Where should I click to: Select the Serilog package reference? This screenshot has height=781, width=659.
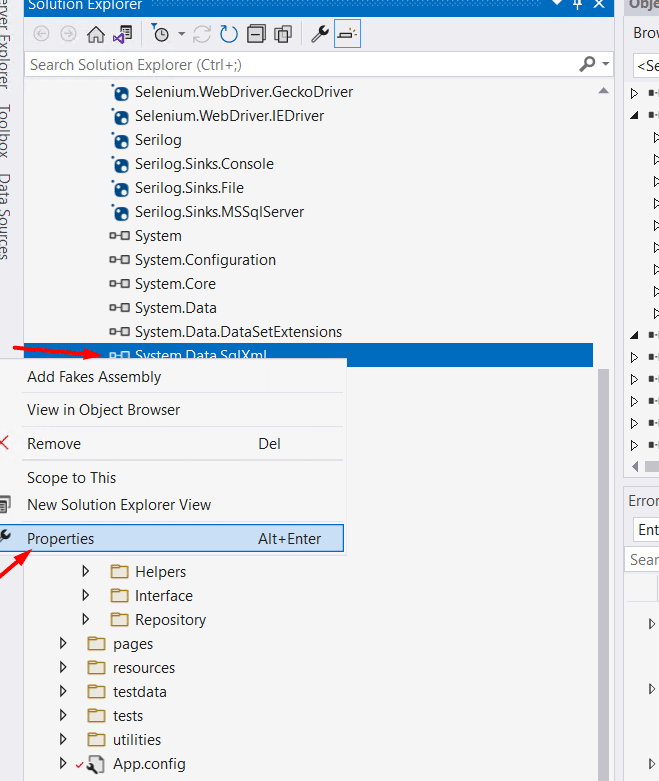click(x=158, y=140)
